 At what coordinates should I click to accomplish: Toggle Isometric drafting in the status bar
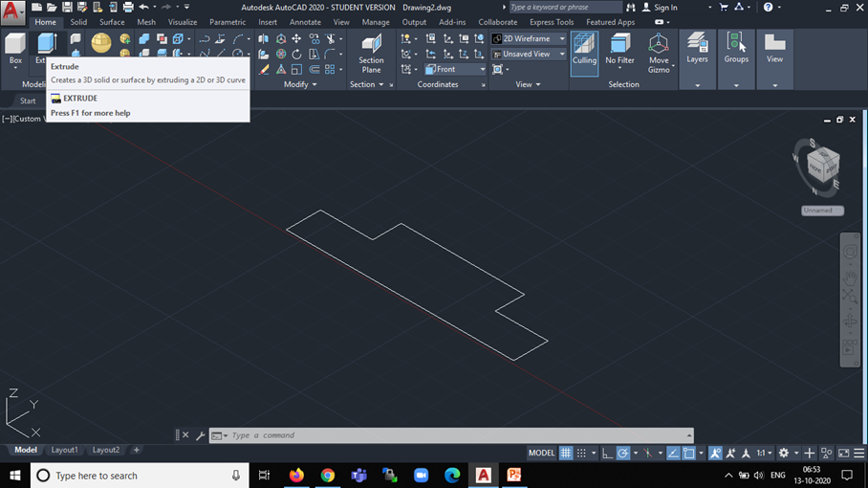[648, 454]
